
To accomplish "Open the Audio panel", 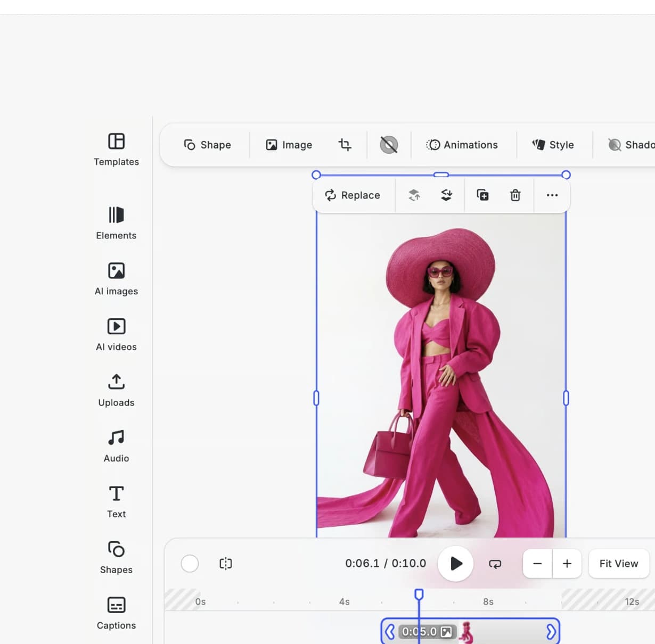I will [x=116, y=447].
